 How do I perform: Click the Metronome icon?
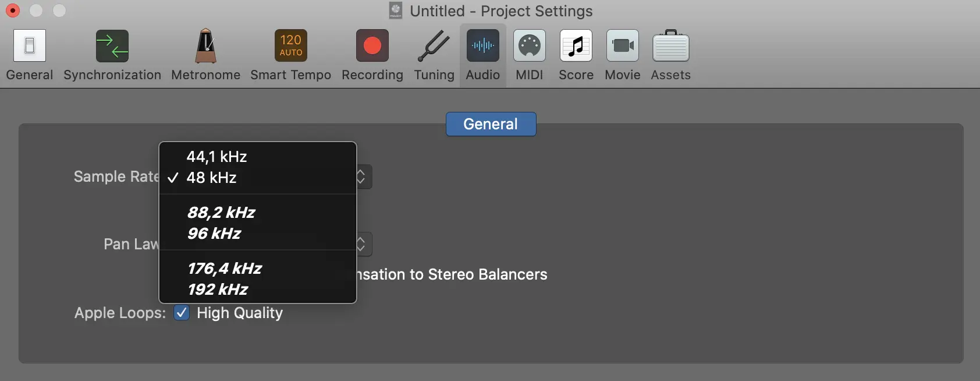tap(205, 46)
